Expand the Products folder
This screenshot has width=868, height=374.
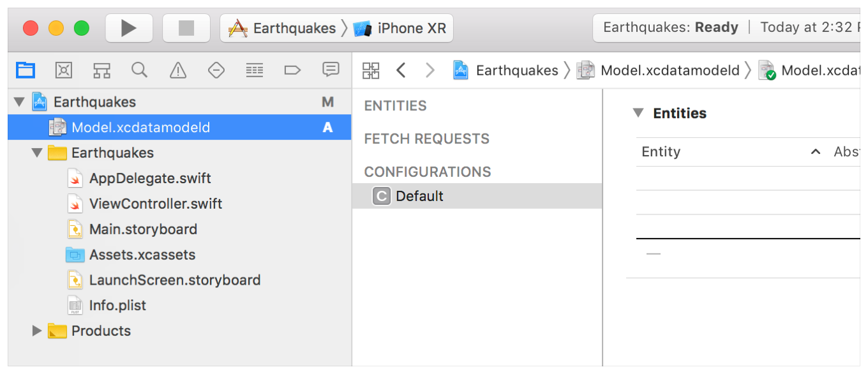point(37,331)
